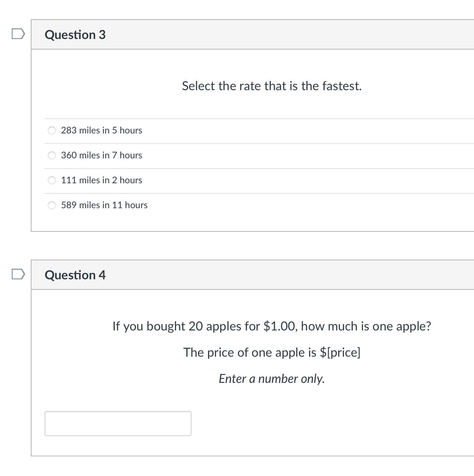Click the word "fastest" in Question 3
This screenshot has height=476, width=474.
[342, 86]
